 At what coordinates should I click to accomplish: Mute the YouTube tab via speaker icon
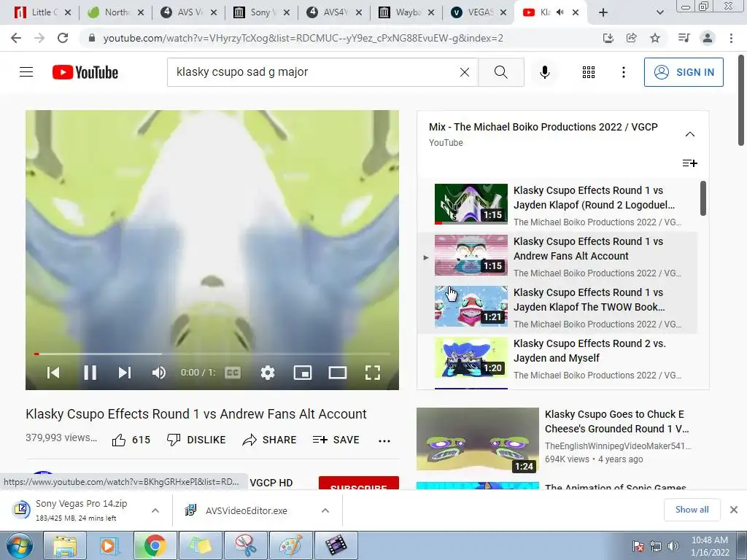click(x=560, y=12)
